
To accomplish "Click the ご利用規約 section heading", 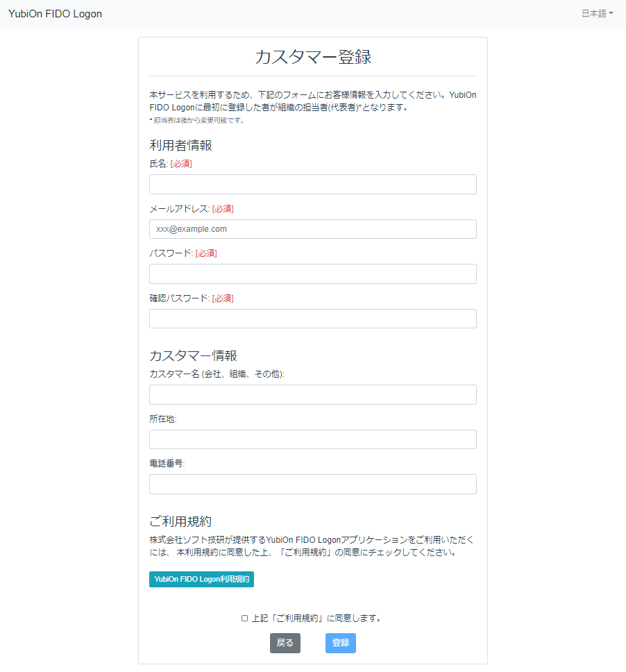I will coord(180,521).
